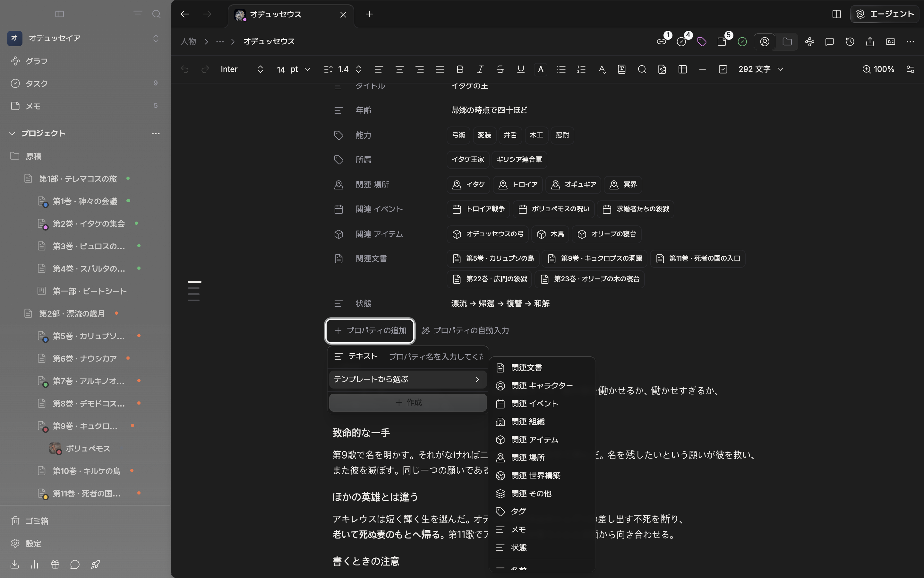Open the pt font size unit dropdown

pos(300,69)
